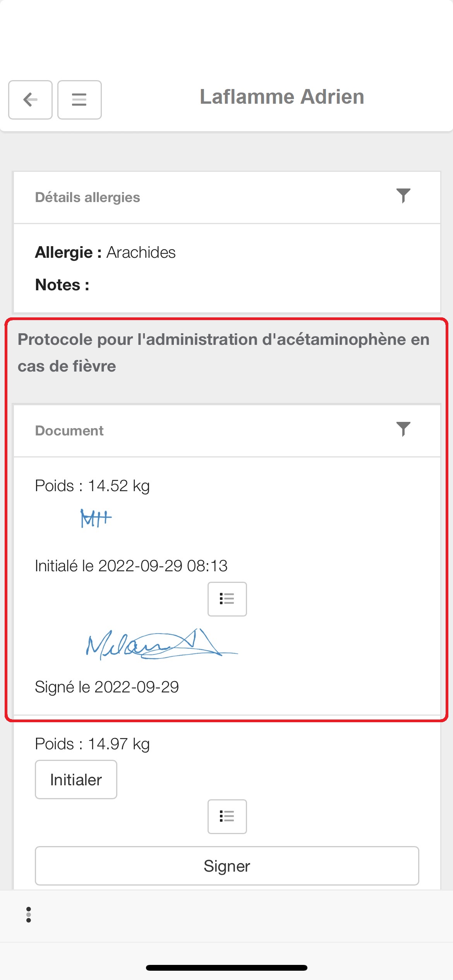
Task: Tap the Laflamme Adrien page title
Action: (282, 97)
